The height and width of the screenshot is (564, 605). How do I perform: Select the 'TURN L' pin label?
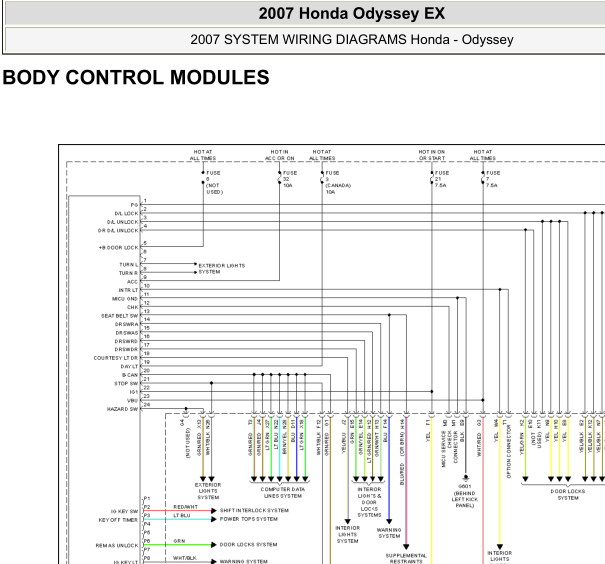pyautogui.click(x=128, y=265)
